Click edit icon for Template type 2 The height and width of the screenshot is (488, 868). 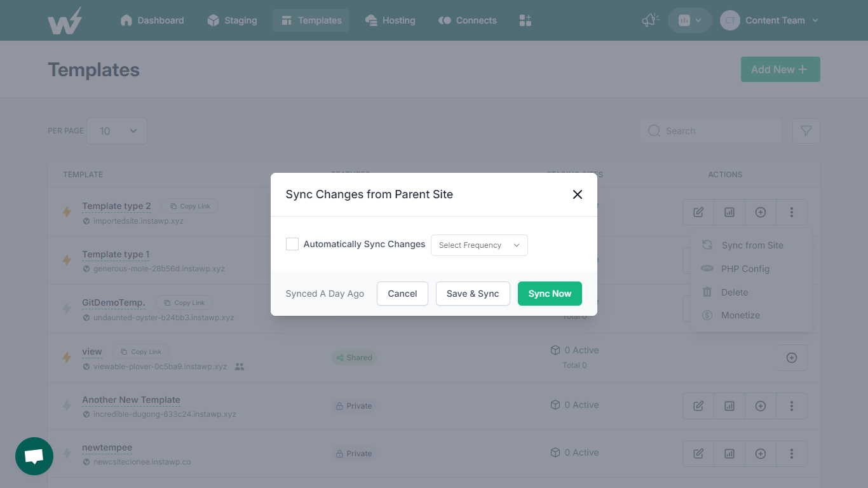tap(698, 212)
